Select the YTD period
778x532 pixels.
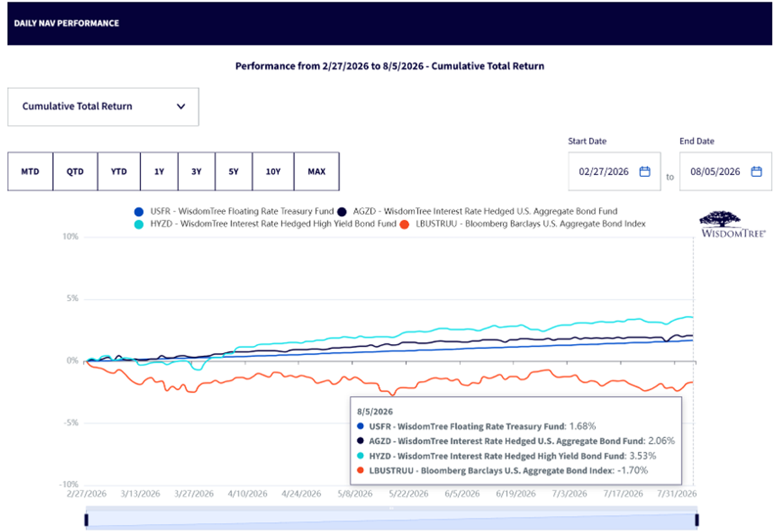(119, 172)
